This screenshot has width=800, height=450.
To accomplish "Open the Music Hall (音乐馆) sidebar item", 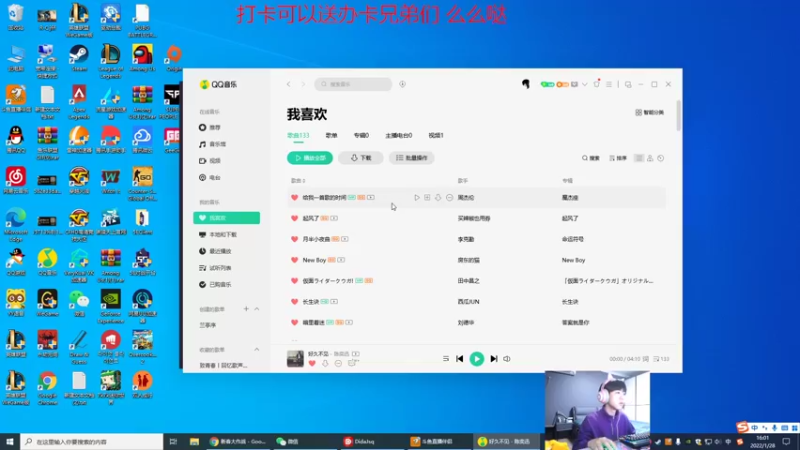I will 212,144.
